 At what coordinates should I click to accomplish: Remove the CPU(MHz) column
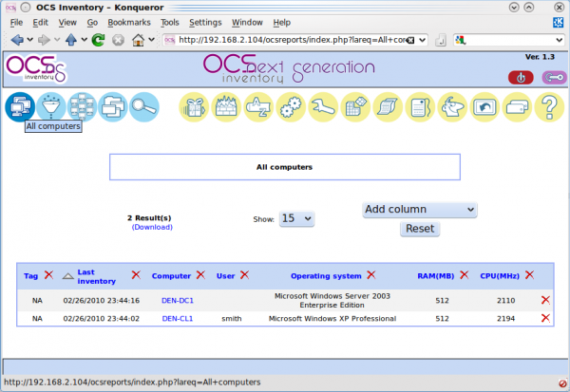(x=530, y=275)
